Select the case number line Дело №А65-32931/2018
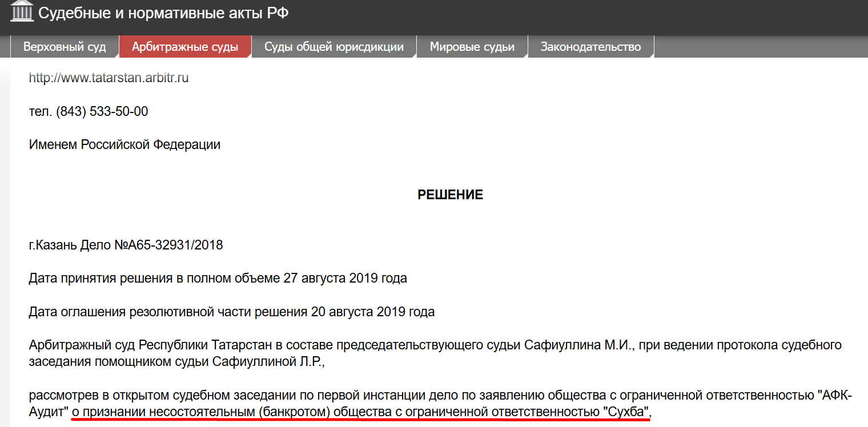The height and width of the screenshot is (427, 868). [152, 245]
